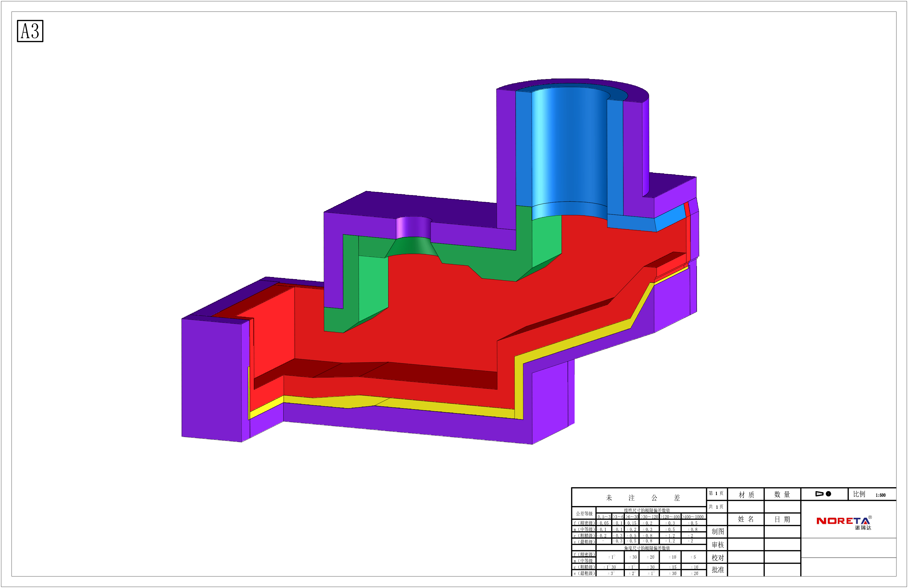Click the first-angle projection symbol in title block
This screenshot has width=908, height=588.
[823, 494]
